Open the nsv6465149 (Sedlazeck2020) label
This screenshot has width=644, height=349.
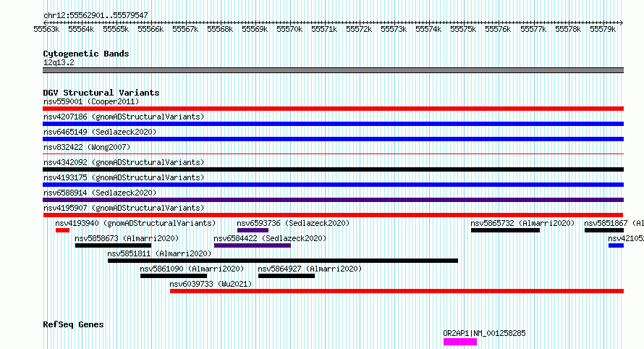pos(100,132)
